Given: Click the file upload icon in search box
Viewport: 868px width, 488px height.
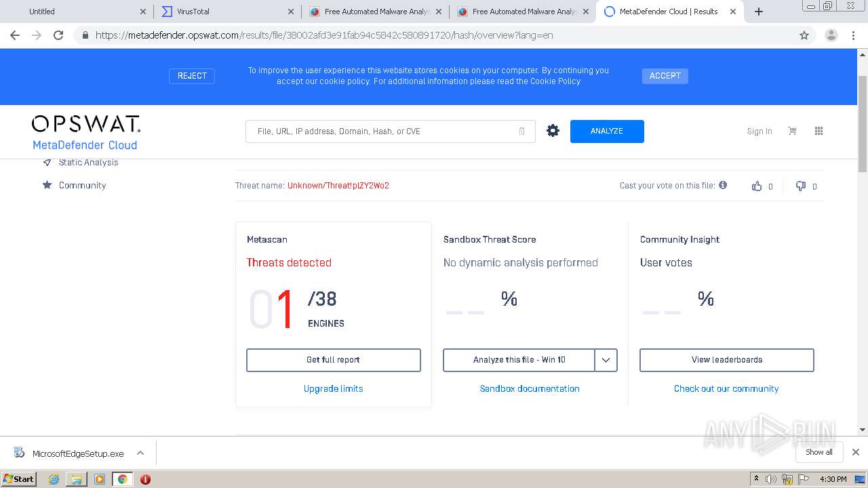Looking at the screenshot, I should (521, 131).
